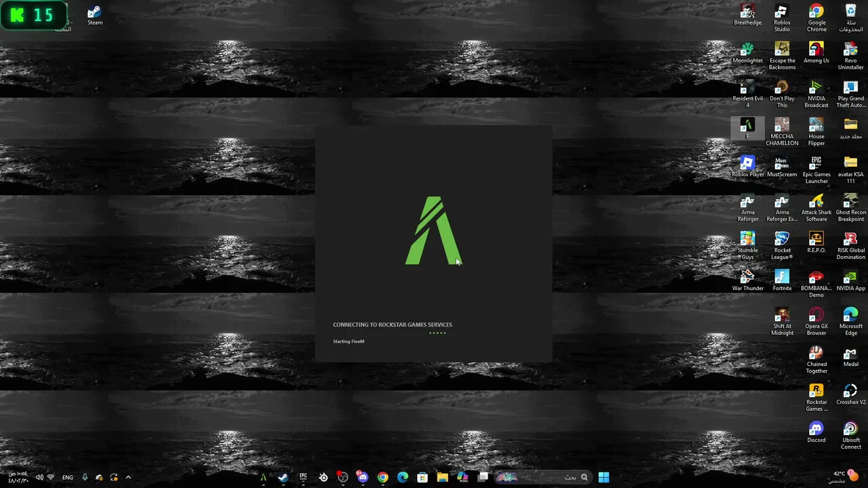Click the microphone icon in the tray
This screenshot has width=868, height=488.
[85, 477]
